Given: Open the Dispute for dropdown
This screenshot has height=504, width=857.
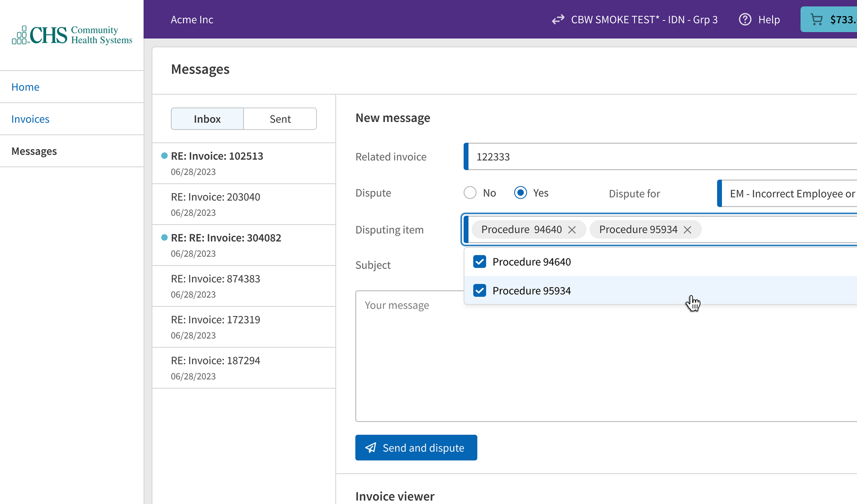Looking at the screenshot, I should pos(789,194).
